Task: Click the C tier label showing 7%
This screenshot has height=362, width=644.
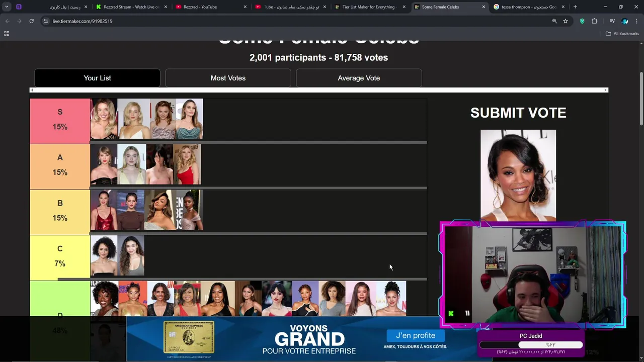Action: (x=60, y=258)
